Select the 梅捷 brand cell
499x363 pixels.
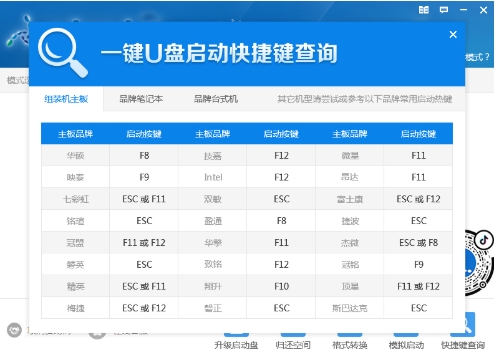click(75, 308)
